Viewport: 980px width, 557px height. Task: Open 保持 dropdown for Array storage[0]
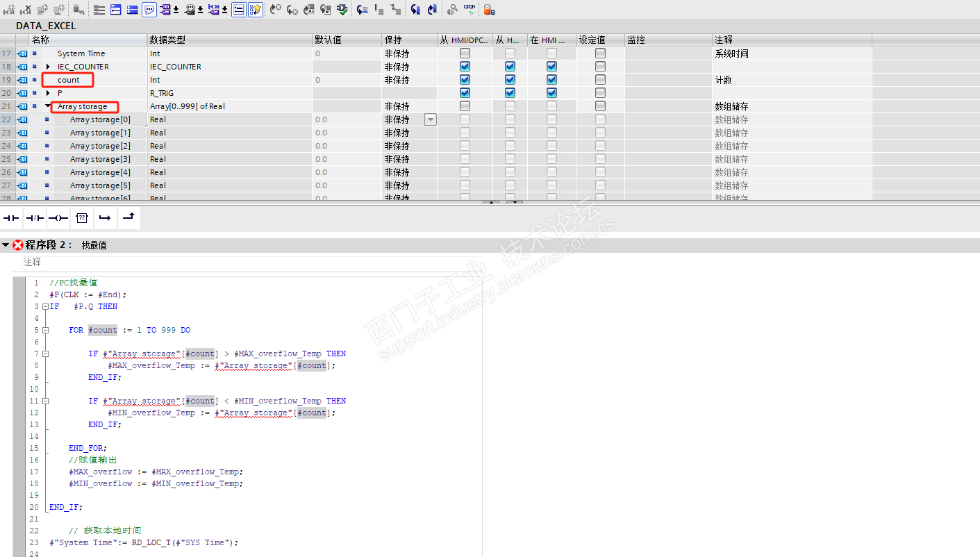click(x=431, y=119)
